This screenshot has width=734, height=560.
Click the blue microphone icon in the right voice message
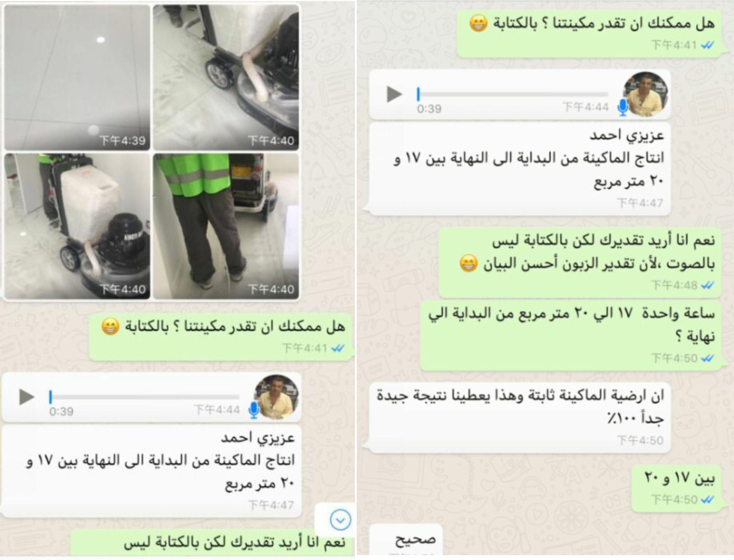(x=623, y=108)
